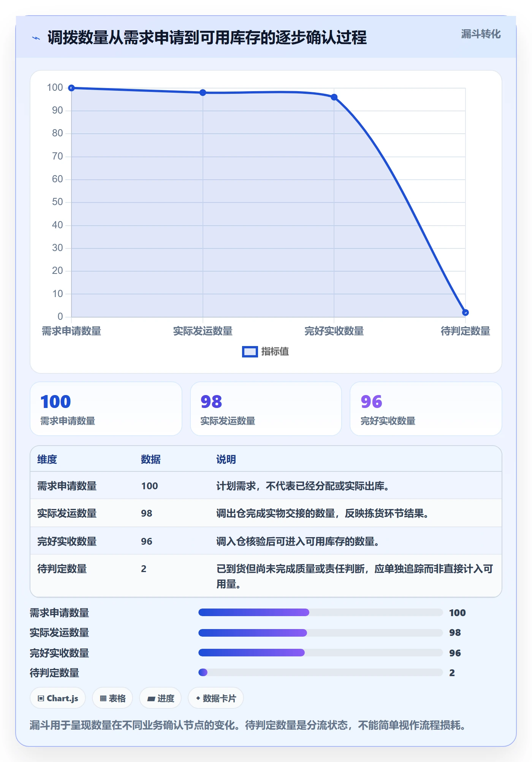Click the table value 96 in 数据 column

point(147,541)
